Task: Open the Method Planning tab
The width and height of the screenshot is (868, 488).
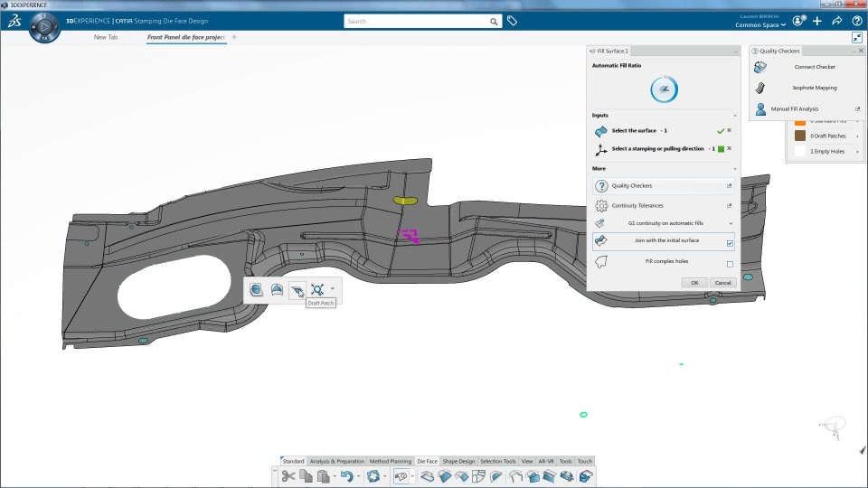Action: [x=390, y=462]
